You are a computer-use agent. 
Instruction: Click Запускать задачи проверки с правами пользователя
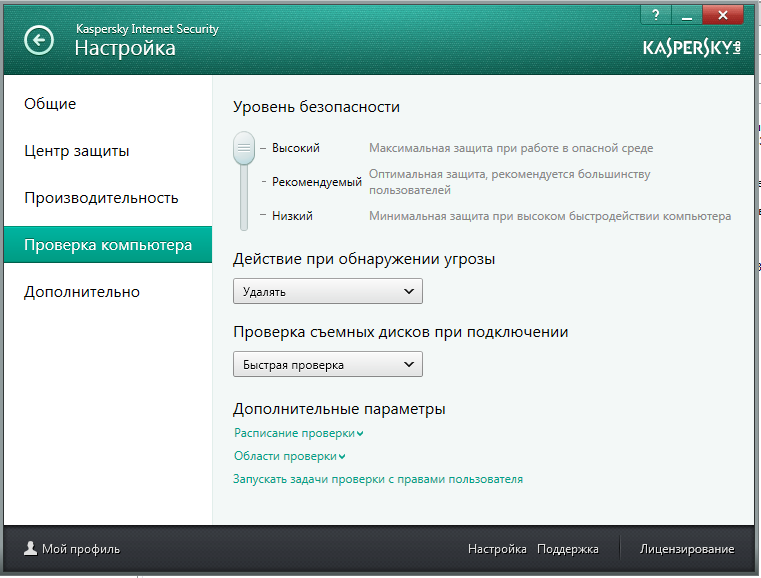pos(378,479)
